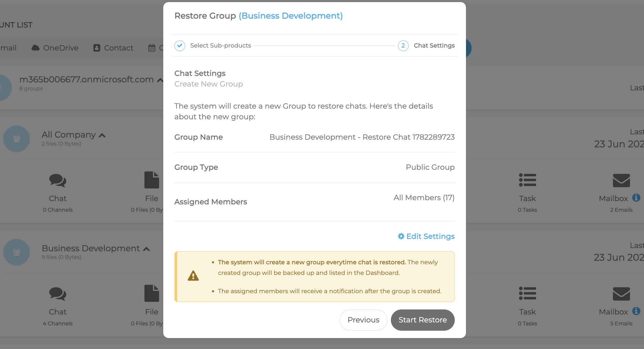
Task: Open the OneDrive tab in background page
Action: [x=55, y=48]
